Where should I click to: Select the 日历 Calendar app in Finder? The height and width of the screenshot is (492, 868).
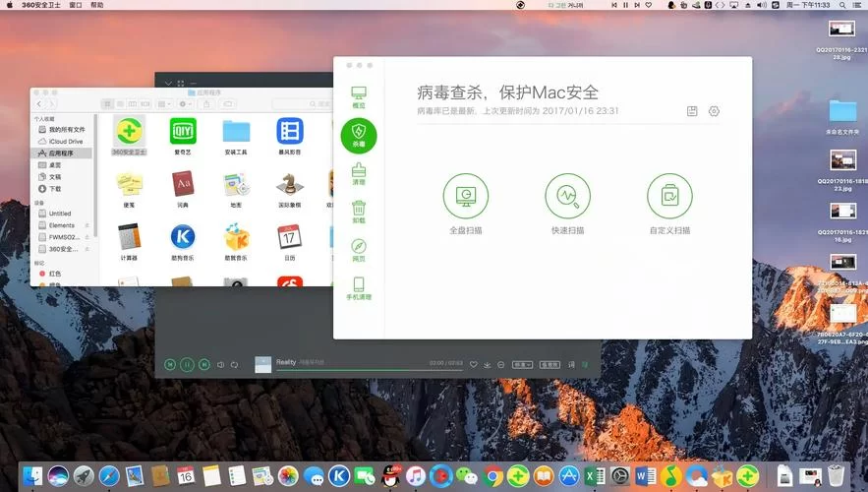pyautogui.click(x=290, y=242)
